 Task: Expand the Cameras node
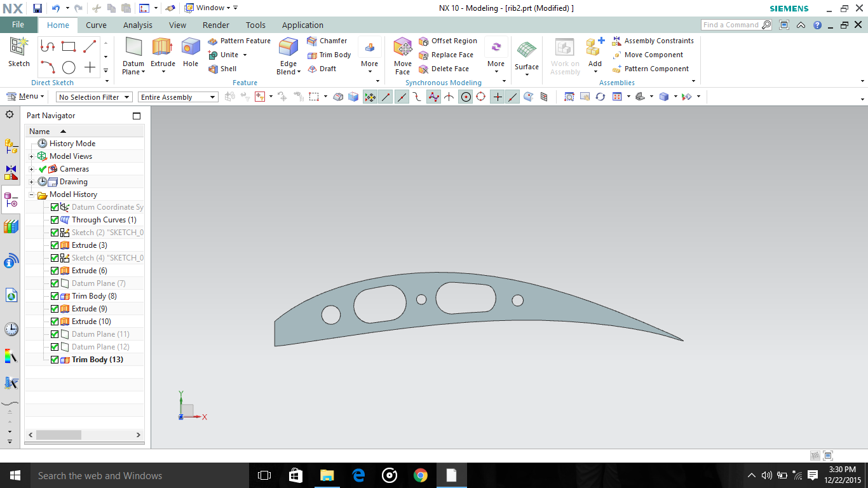(x=32, y=169)
